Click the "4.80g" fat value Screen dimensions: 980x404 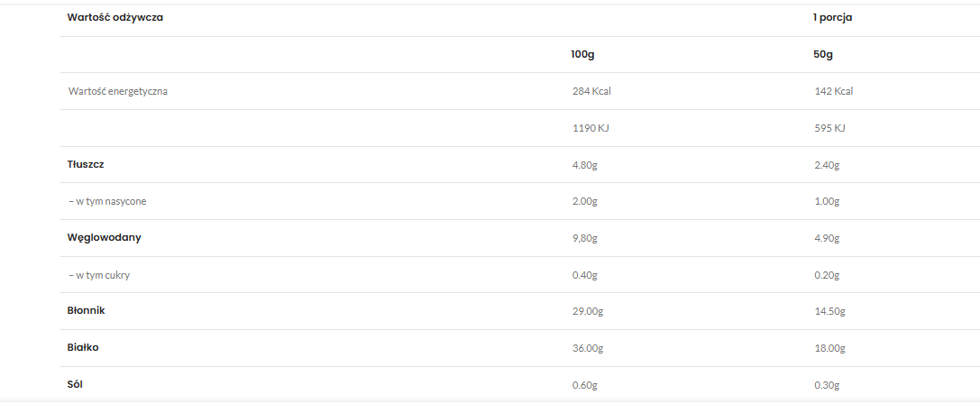[585, 165]
